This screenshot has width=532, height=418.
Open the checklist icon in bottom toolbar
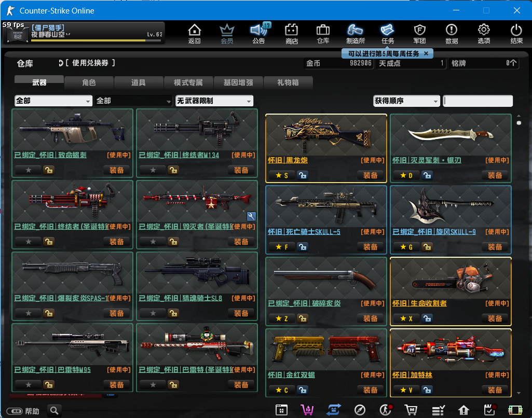point(438,410)
